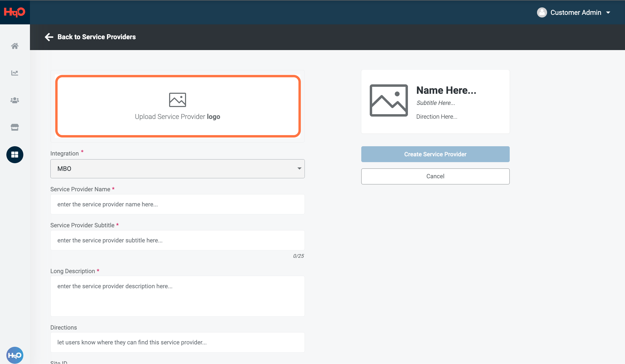The width and height of the screenshot is (625, 364).
Task: Go back to Service Providers link
Action: tap(96, 37)
